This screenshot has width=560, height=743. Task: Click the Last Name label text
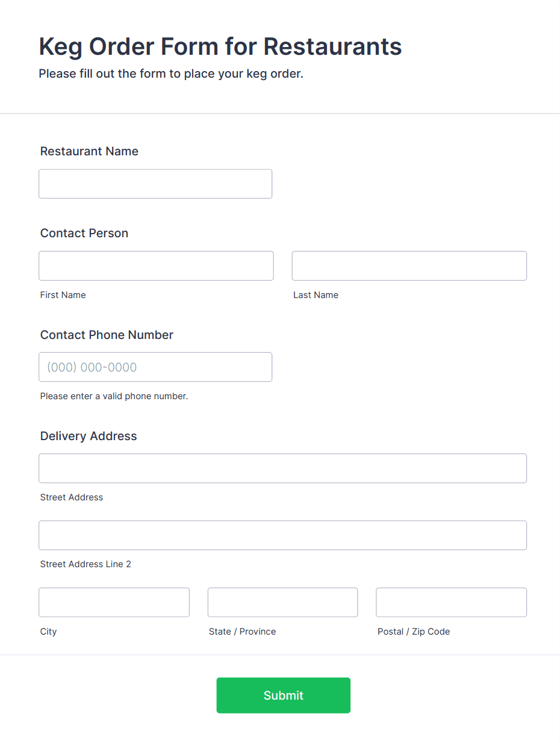(x=316, y=295)
